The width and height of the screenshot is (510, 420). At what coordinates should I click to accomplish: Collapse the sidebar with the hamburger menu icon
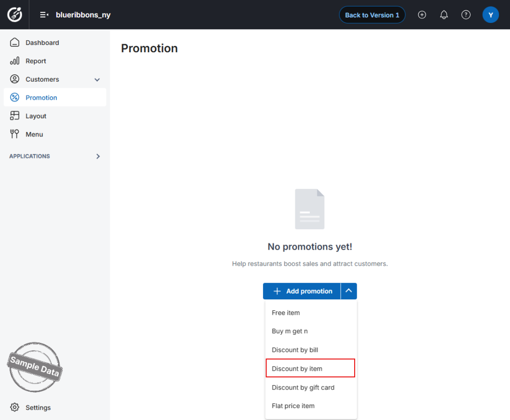[x=44, y=14]
